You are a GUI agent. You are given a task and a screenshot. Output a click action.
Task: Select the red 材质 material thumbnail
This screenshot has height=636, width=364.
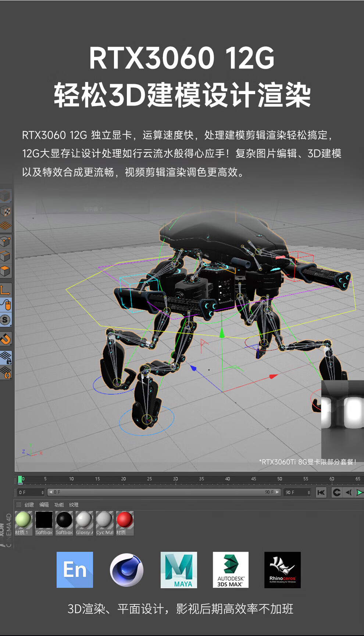[x=125, y=520]
